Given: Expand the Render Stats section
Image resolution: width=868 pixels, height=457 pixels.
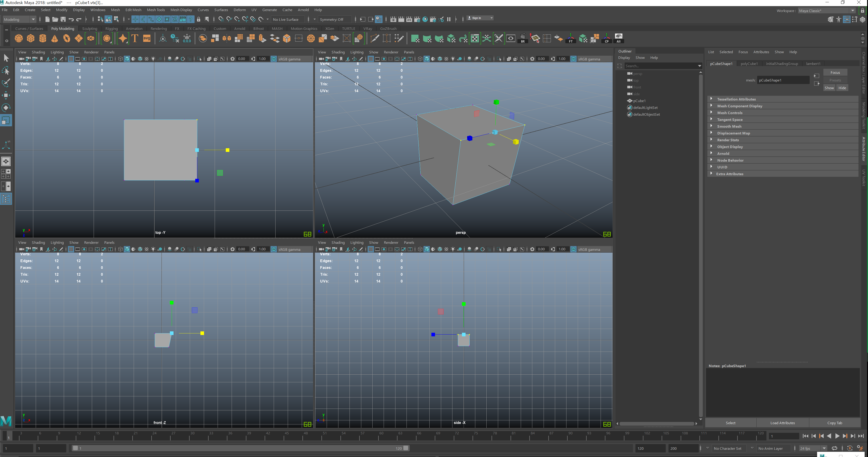Looking at the screenshot, I should click(x=728, y=140).
